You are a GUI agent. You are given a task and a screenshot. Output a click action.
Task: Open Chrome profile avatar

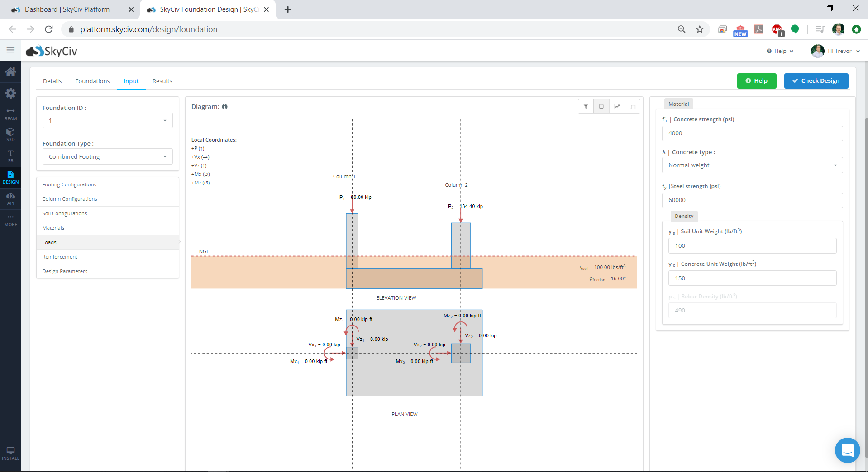pyautogui.click(x=838, y=29)
